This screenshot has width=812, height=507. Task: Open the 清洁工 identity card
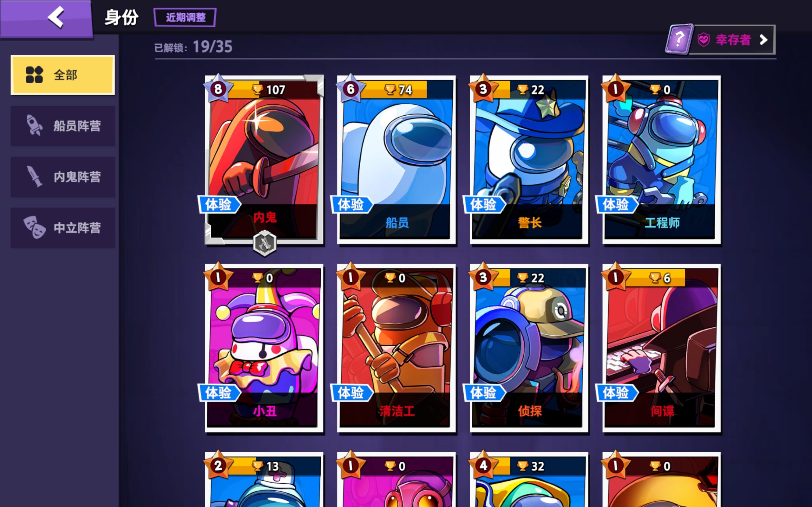coord(396,348)
